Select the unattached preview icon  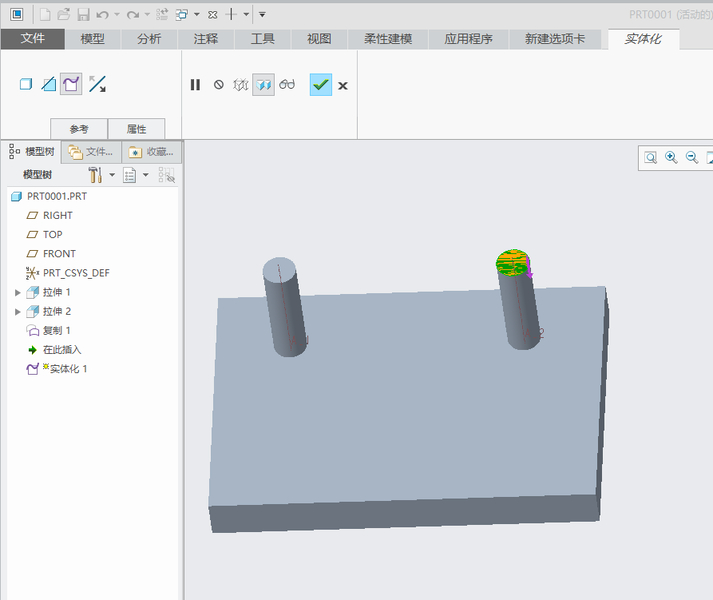pos(241,85)
